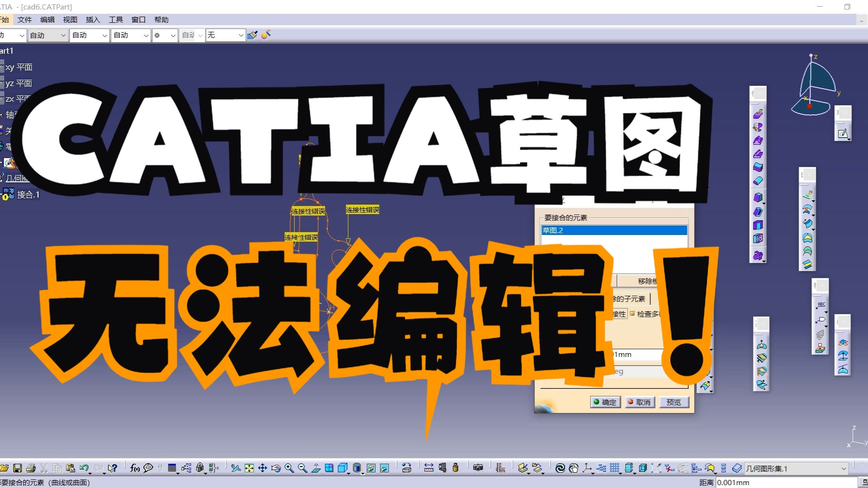Screen dimensions: 868x488
Task: Click the Sketch icon near the compass
Action: 843,134
